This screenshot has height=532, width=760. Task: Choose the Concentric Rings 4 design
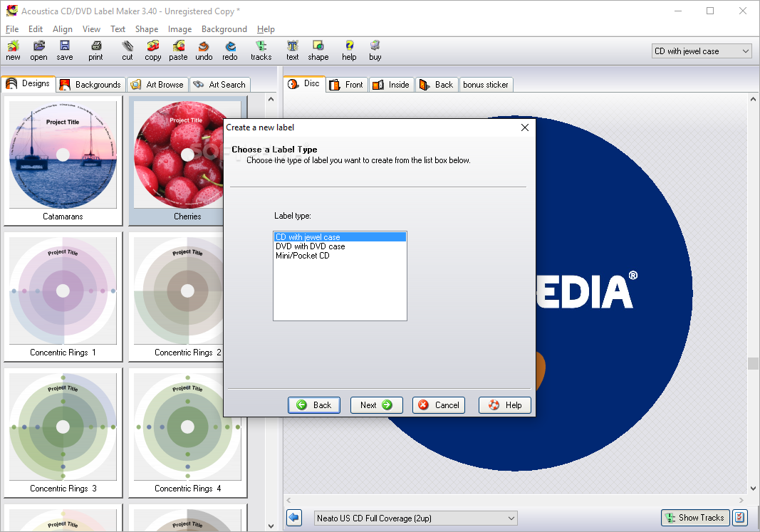click(188, 433)
